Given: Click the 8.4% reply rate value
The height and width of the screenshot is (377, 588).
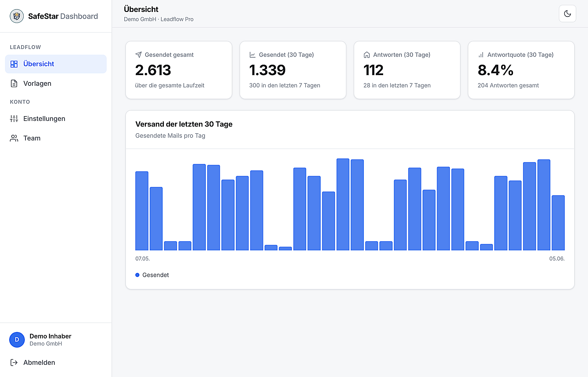Looking at the screenshot, I should pyautogui.click(x=496, y=70).
